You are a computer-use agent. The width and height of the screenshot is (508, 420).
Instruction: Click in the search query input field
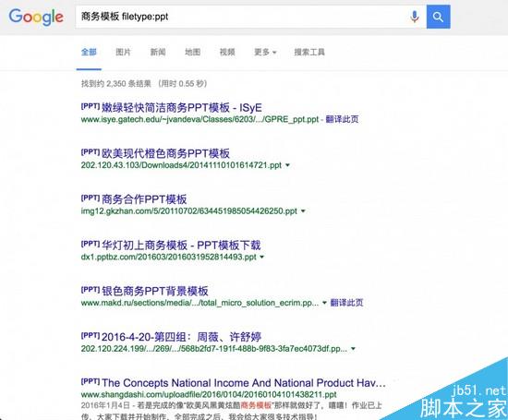coord(241,17)
